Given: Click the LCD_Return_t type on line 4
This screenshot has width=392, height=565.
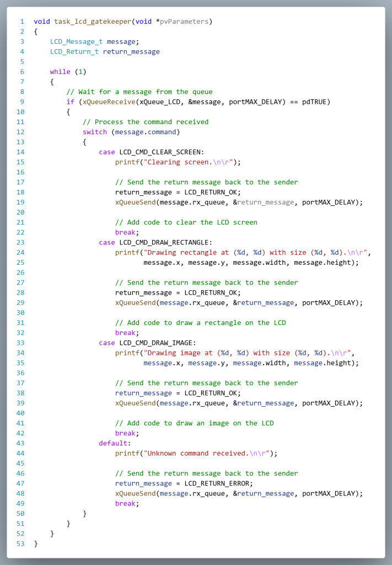Looking at the screenshot, I should tap(74, 51).
